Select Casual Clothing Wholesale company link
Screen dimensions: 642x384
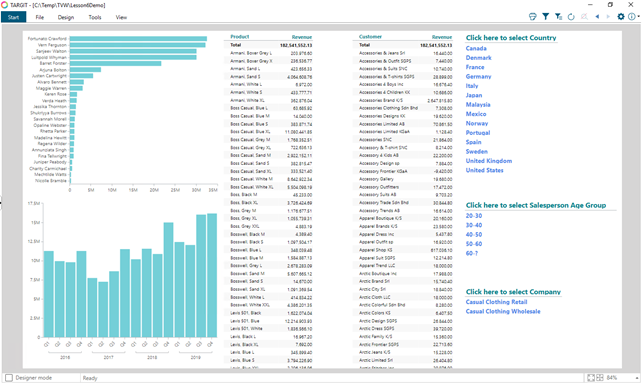coord(503,312)
